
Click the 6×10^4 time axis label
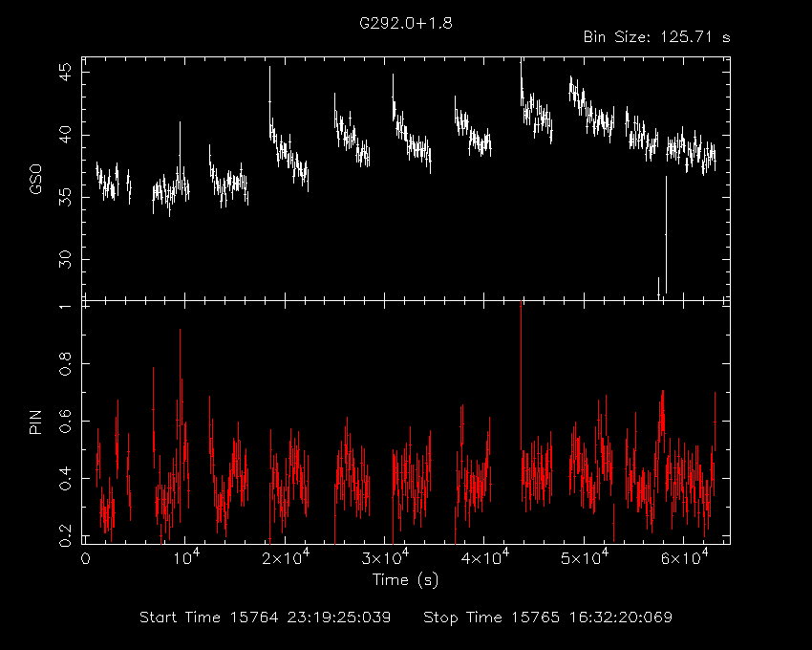coord(684,556)
